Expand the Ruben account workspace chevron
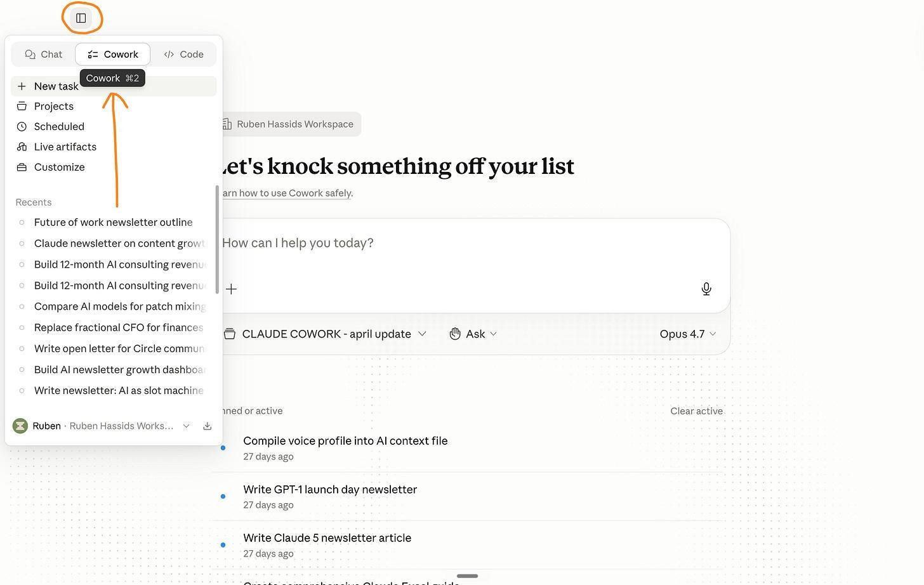Image resolution: width=924 pixels, height=585 pixels. tap(186, 426)
